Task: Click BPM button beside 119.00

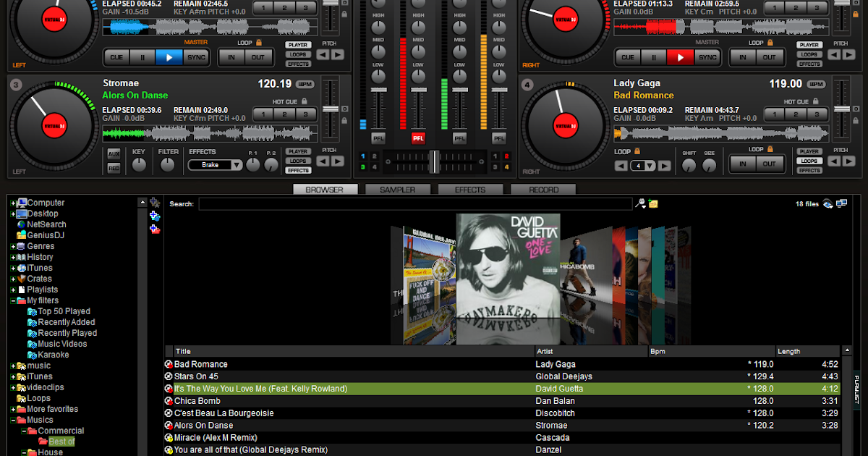Action: tap(816, 84)
